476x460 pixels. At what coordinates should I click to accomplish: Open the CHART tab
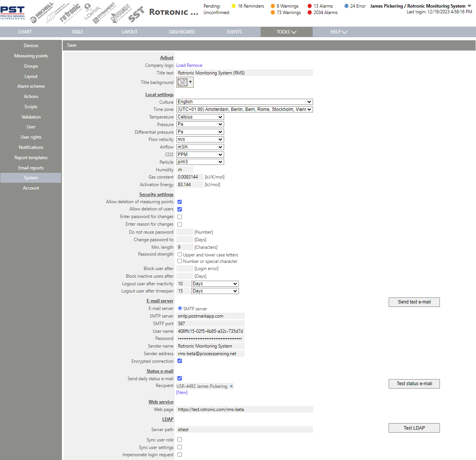tap(25, 32)
